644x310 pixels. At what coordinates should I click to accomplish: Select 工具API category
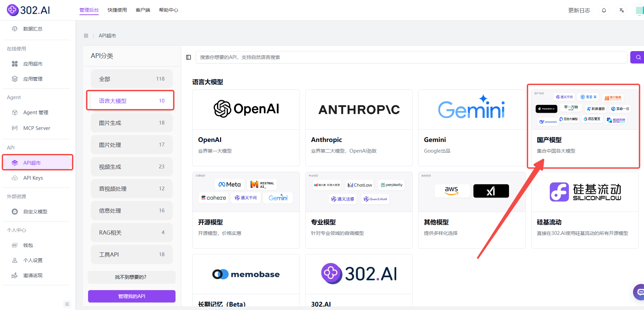point(132,254)
